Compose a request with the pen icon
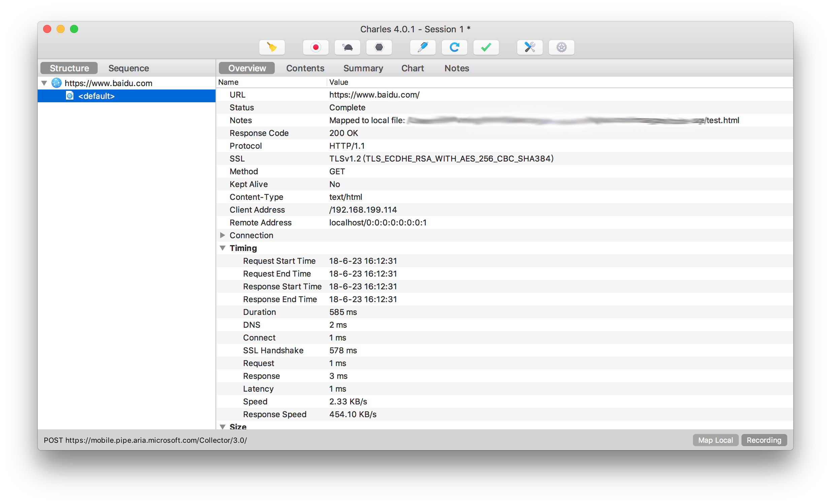Screen dimensions: 831x504 [423, 47]
